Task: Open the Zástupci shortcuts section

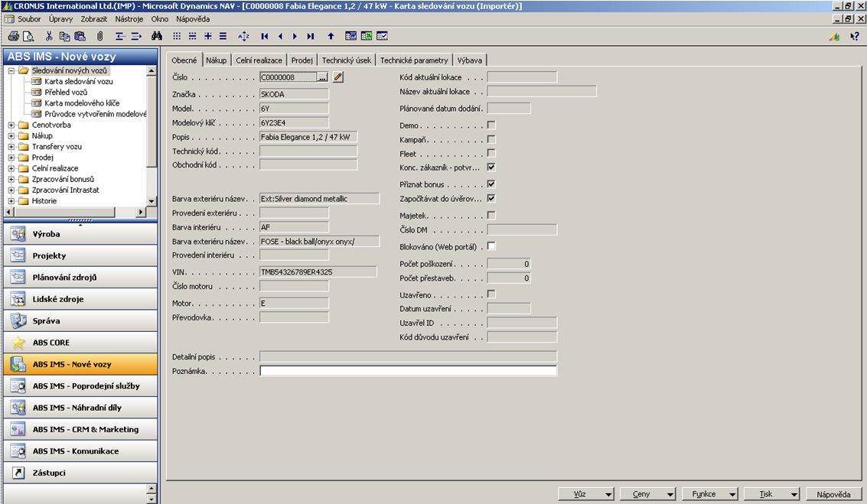Action: click(80, 473)
